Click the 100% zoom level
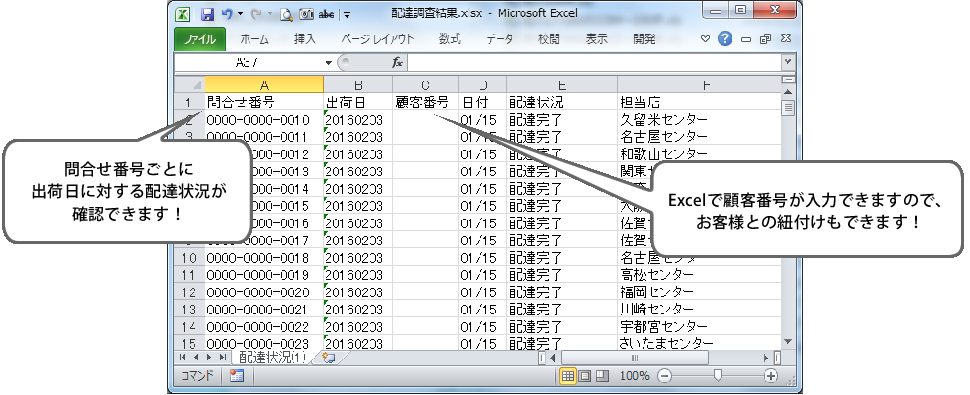Image resolution: width=970 pixels, height=395 pixels. [x=634, y=376]
